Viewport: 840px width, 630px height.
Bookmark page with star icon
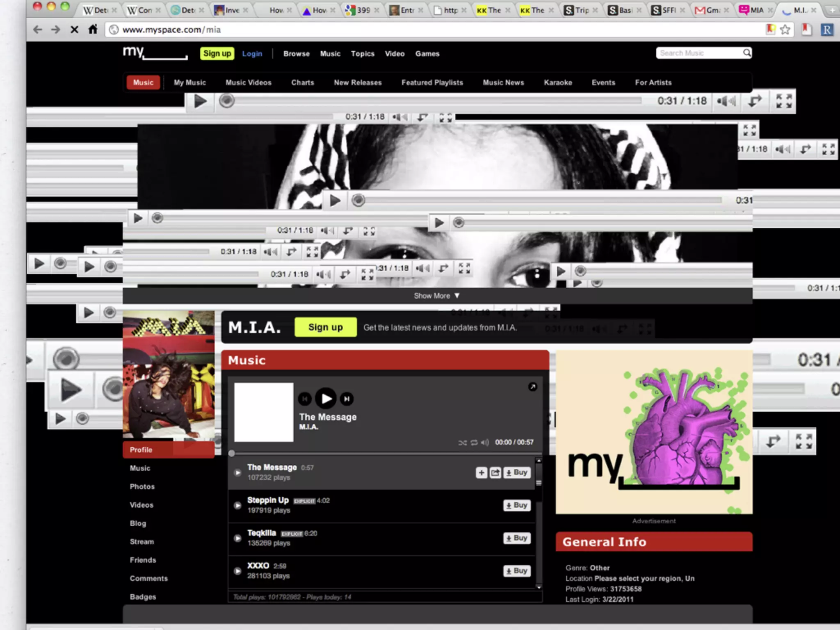click(785, 30)
